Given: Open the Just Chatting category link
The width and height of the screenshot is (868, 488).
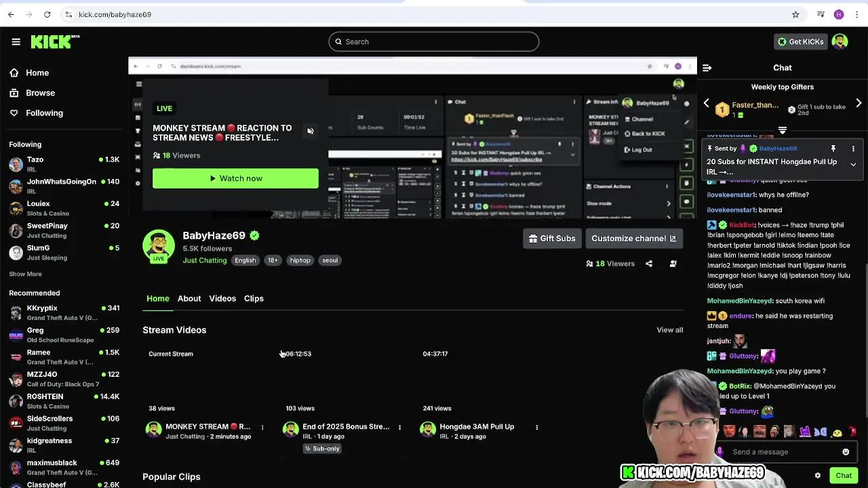Looking at the screenshot, I should click(x=204, y=260).
